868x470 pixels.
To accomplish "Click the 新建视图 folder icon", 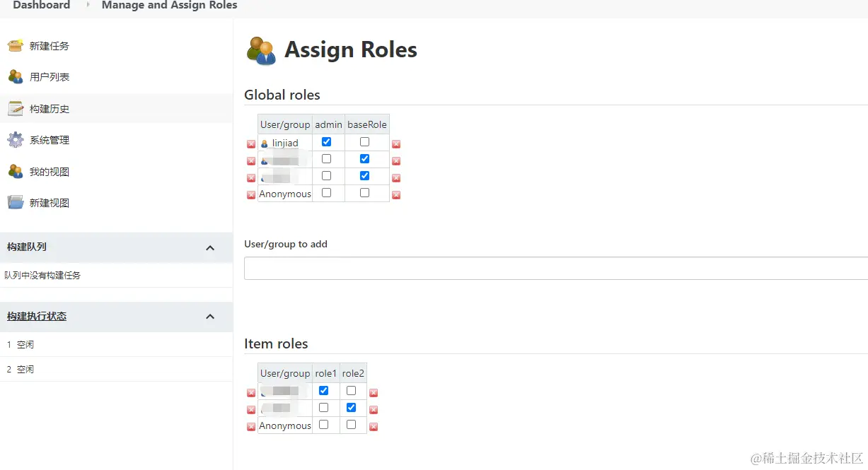I will tap(16, 203).
